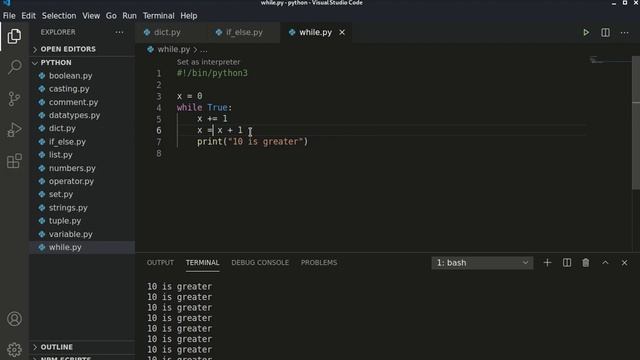Screen dimensions: 640x360
Task: Create a new terminal with plus icon
Action: [547, 263]
